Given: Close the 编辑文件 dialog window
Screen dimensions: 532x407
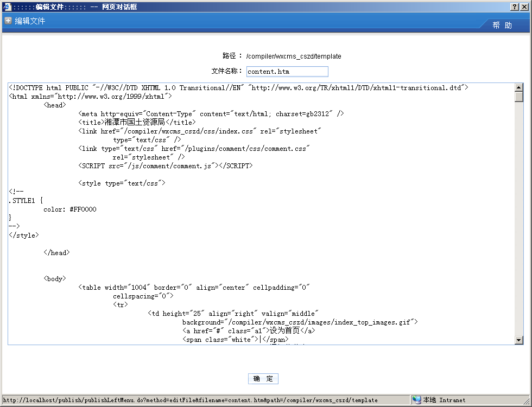Looking at the screenshot, I should (524, 7).
